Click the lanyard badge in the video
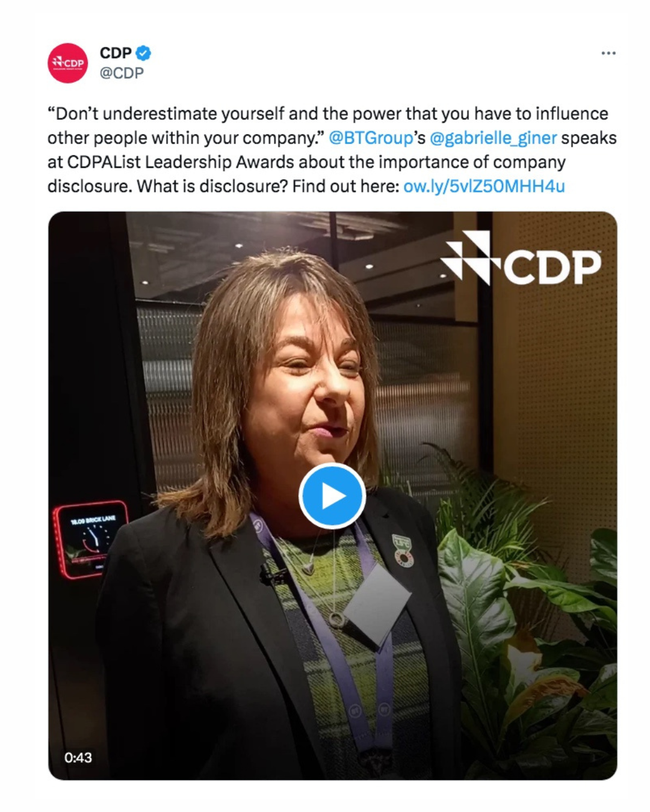Screen dimensions: 650x812 click(x=377, y=605)
